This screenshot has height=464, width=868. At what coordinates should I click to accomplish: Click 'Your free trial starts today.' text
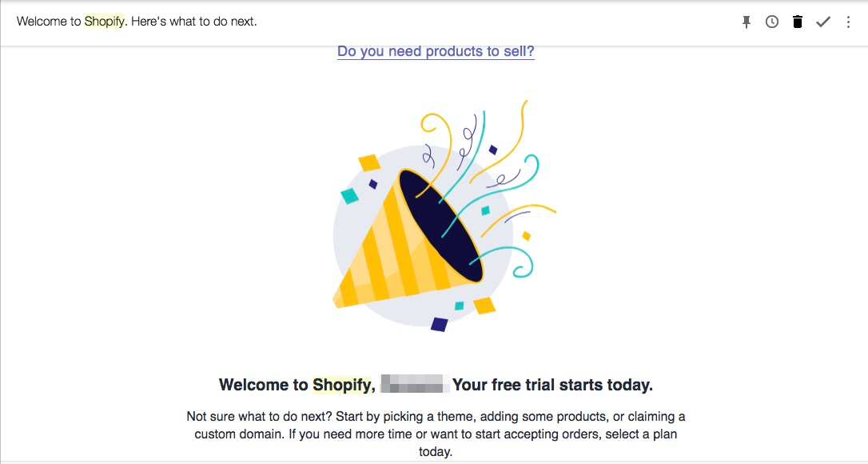552,385
